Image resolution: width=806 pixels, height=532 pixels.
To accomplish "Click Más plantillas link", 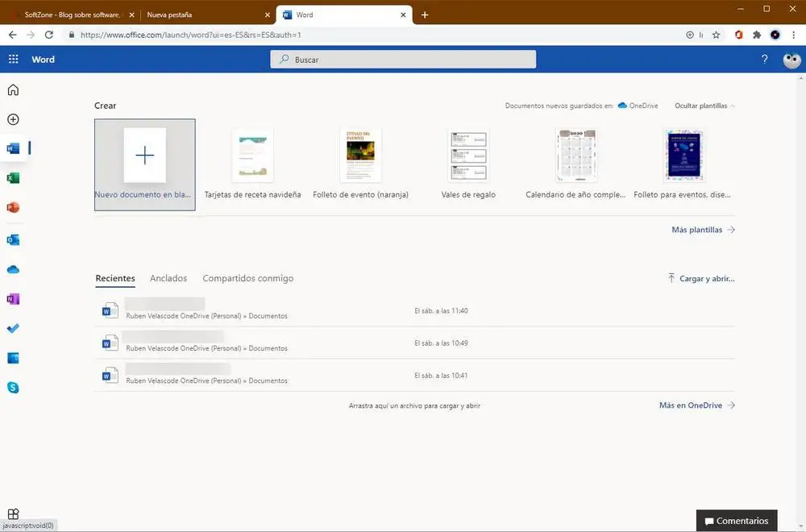I will pos(703,230).
